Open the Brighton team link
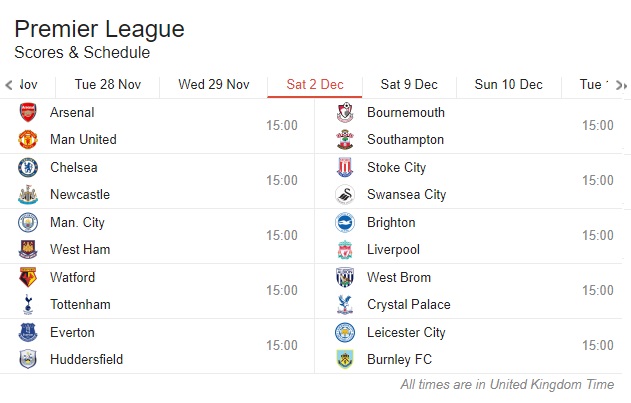 [391, 223]
